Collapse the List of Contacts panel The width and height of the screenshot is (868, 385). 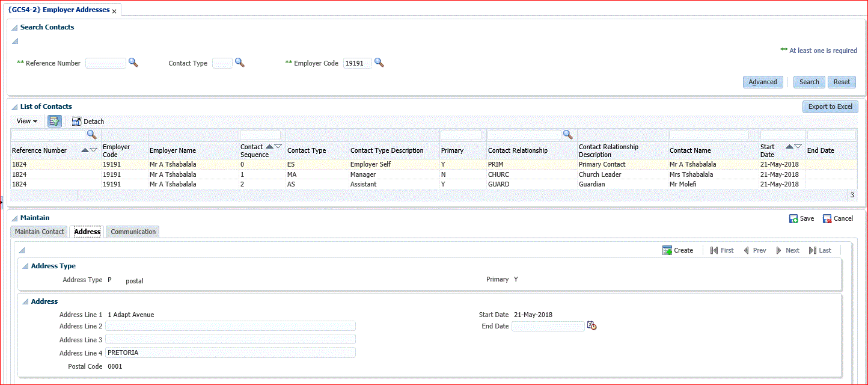pos(14,107)
